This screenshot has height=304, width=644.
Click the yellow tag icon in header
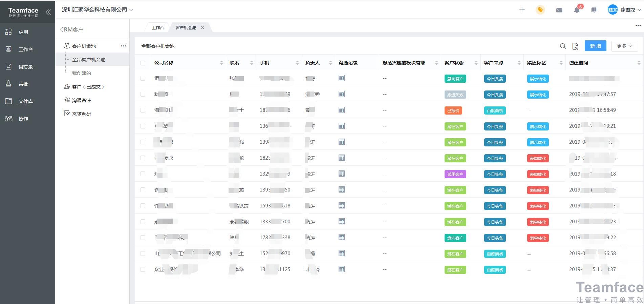click(540, 10)
